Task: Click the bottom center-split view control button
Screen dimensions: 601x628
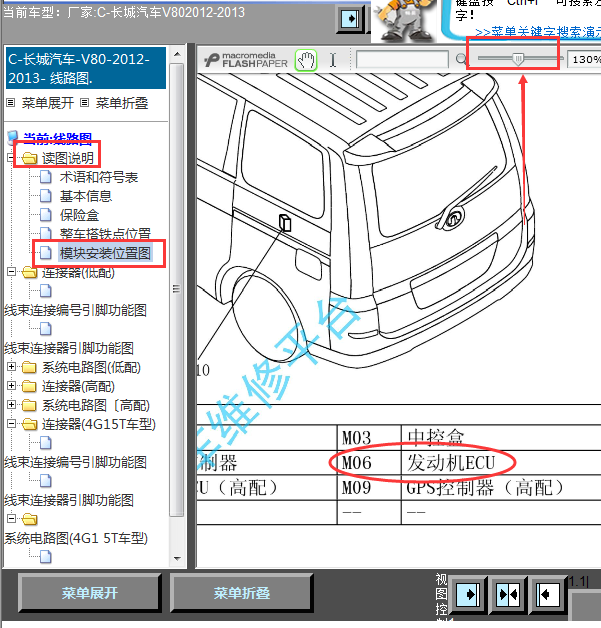Action: click(x=508, y=594)
